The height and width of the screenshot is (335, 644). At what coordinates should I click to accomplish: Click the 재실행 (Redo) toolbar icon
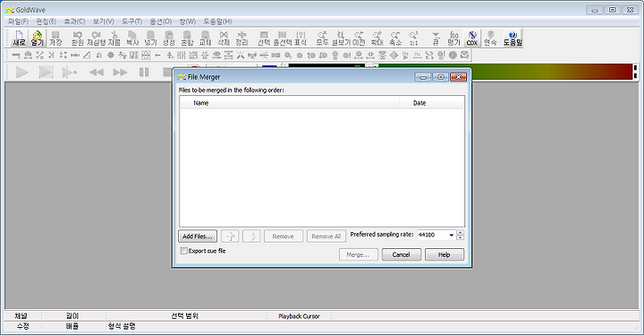coord(96,39)
